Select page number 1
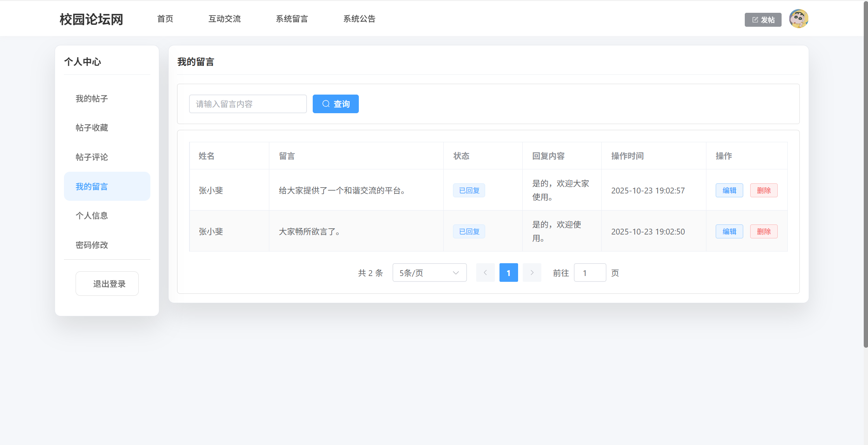Screen dimensions: 868x445 (508, 273)
